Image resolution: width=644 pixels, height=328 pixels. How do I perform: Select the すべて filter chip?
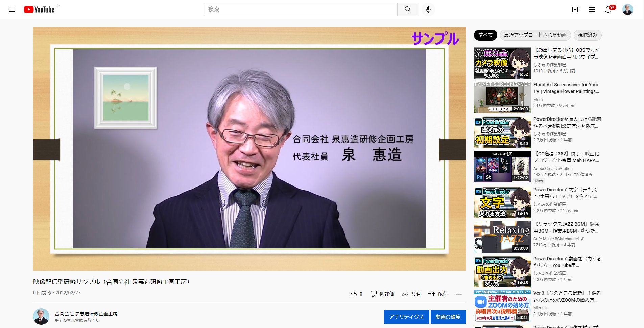point(485,35)
